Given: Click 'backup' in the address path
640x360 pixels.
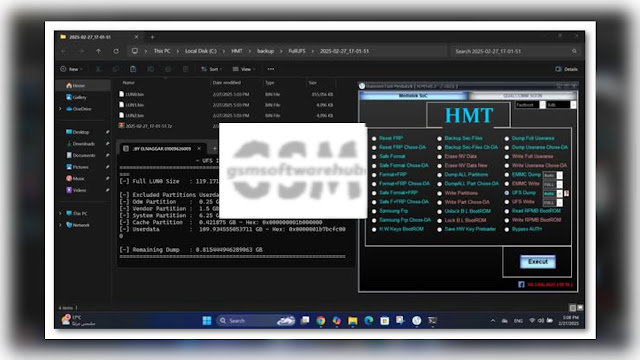Looking at the screenshot, I should point(265,51).
